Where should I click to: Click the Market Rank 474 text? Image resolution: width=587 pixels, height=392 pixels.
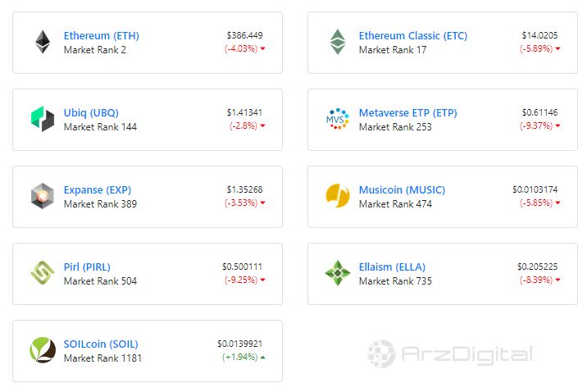point(395,204)
